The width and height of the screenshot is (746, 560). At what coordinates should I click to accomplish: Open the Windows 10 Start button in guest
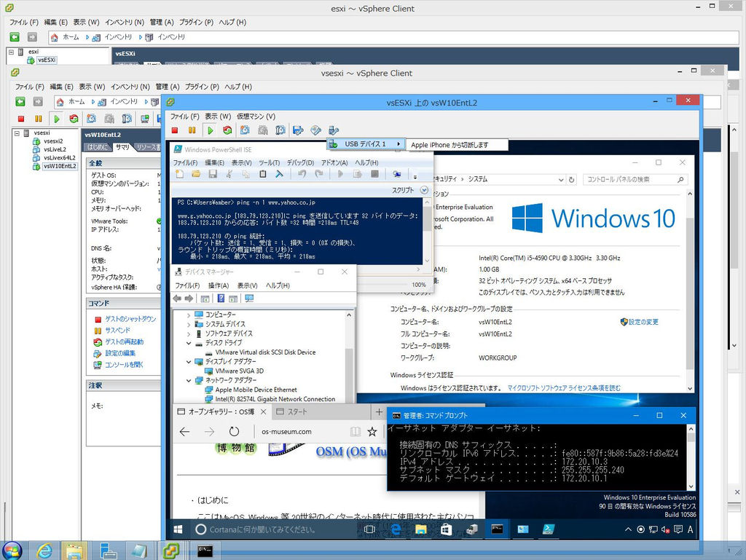(x=178, y=529)
